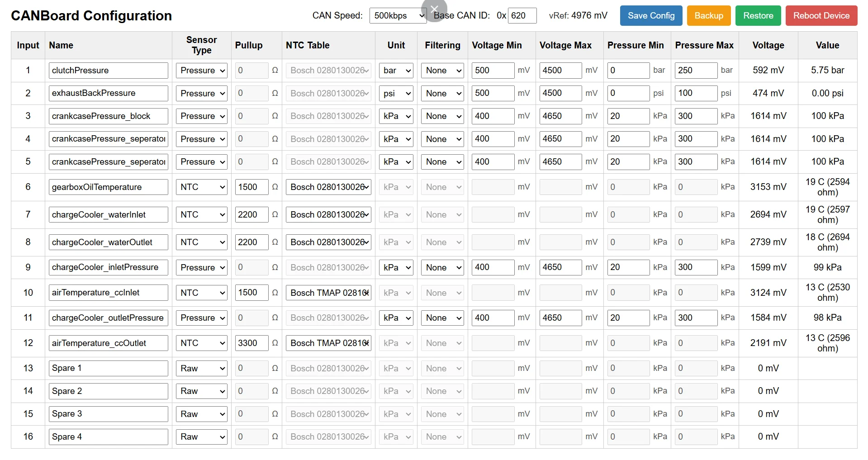Click Voltage Min field for exhaustBackPressure

click(493, 93)
